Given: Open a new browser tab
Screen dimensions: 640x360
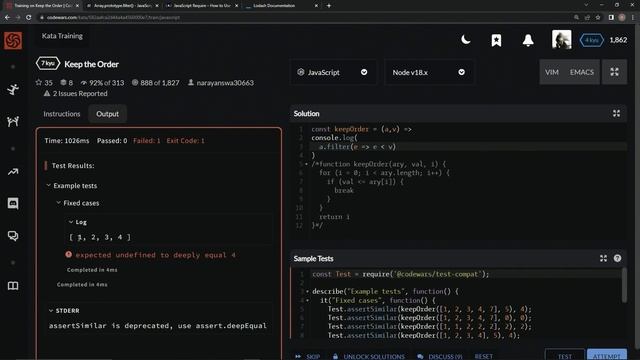Looking at the screenshot, I should click(x=329, y=6).
